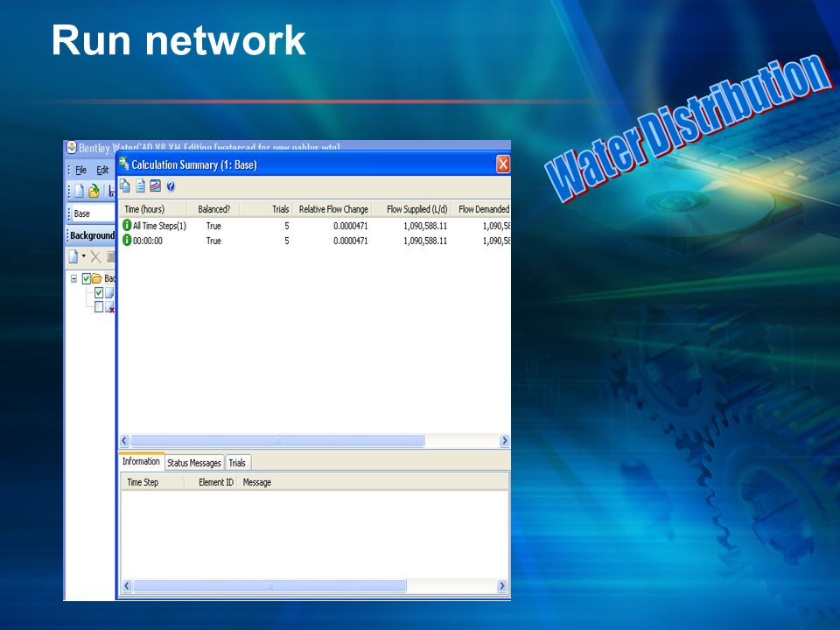
Task: Click 'True' in the All Time Steps row
Action: click(213, 226)
